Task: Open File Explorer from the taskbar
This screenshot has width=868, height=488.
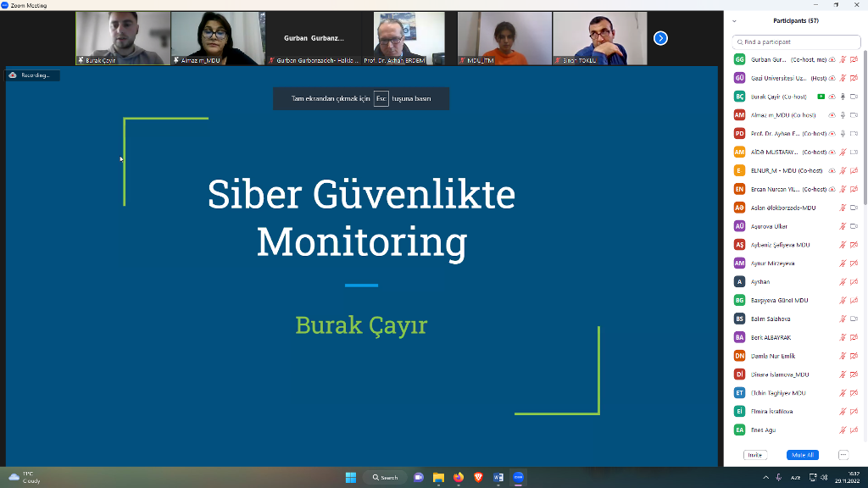Action: point(438,477)
